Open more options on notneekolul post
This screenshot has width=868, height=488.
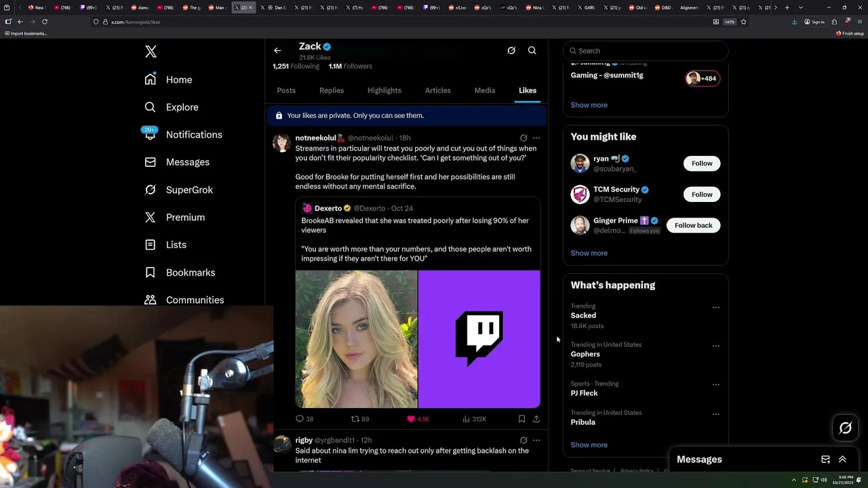point(536,138)
